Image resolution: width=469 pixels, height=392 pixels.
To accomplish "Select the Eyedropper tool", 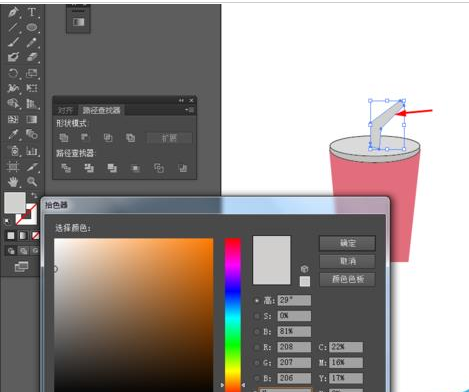I will click(x=13, y=134).
